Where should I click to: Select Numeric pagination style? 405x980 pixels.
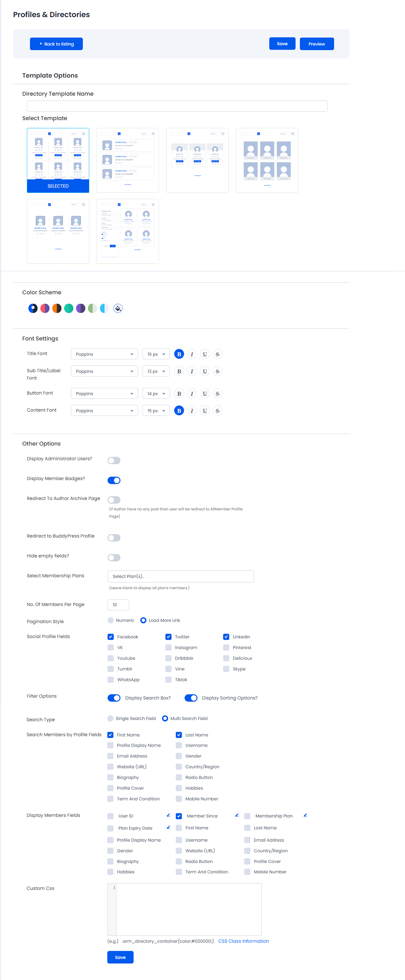(111, 620)
